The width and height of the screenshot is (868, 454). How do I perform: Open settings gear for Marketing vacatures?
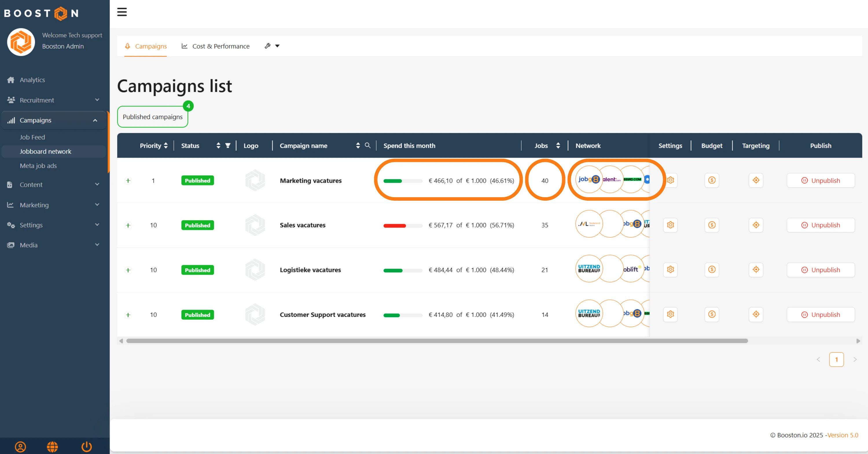click(670, 180)
